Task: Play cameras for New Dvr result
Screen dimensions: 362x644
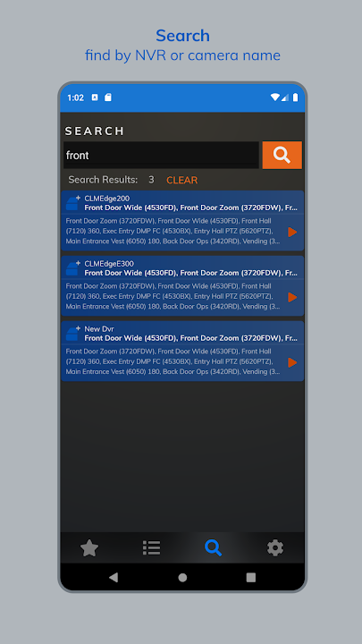Action: coord(292,362)
